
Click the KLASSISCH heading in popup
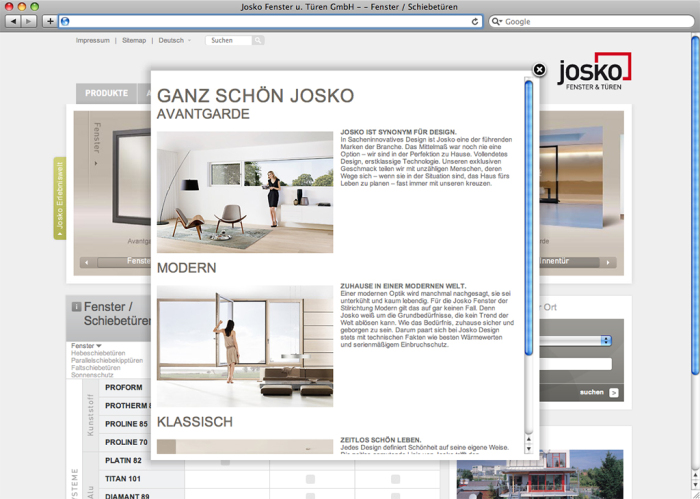(195, 422)
